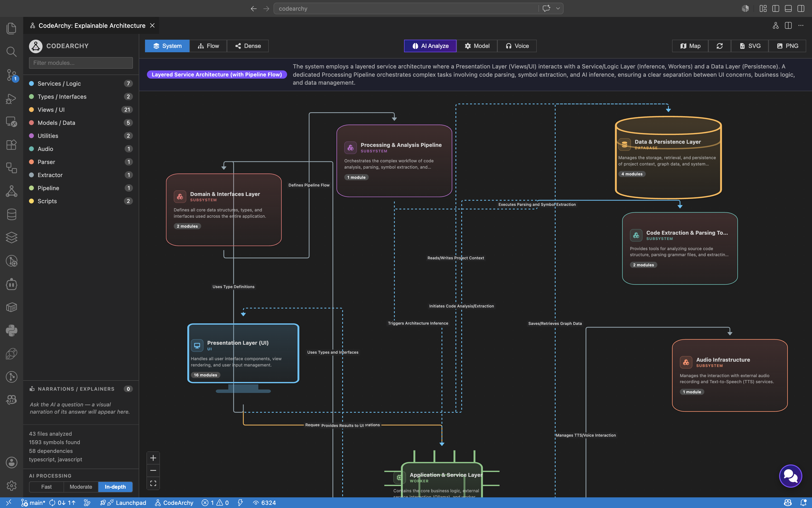Click the Voice button
812x508 pixels.
(x=517, y=46)
